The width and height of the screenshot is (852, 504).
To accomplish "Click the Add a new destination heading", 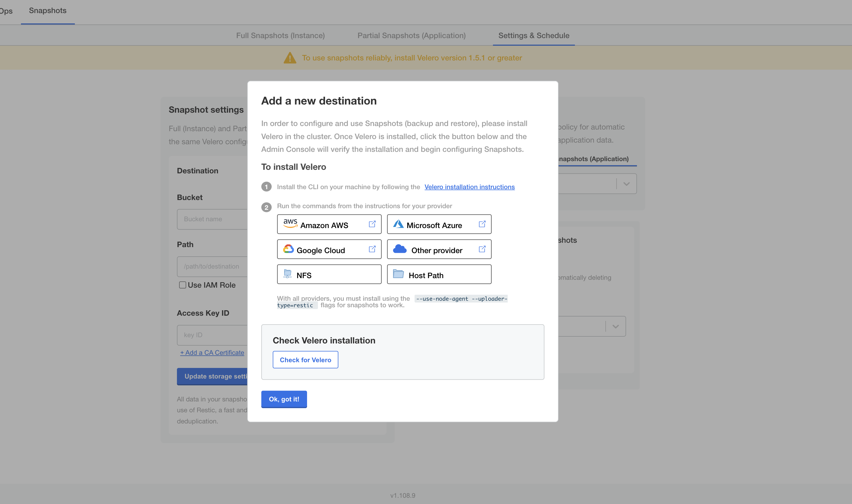I will [x=319, y=101].
